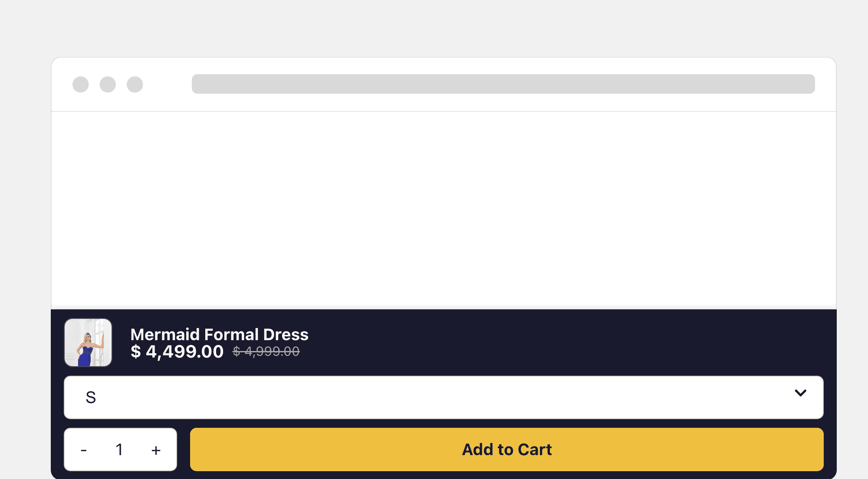Click the middle gray window circle
The width and height of the screenshot is (868, 479).
point(108,84)
